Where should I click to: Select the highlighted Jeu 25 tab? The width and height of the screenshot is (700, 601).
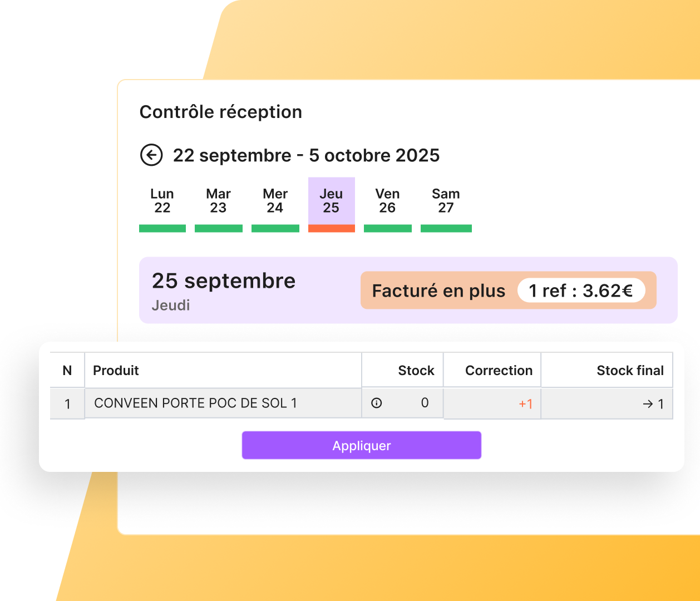pos(331,201)
